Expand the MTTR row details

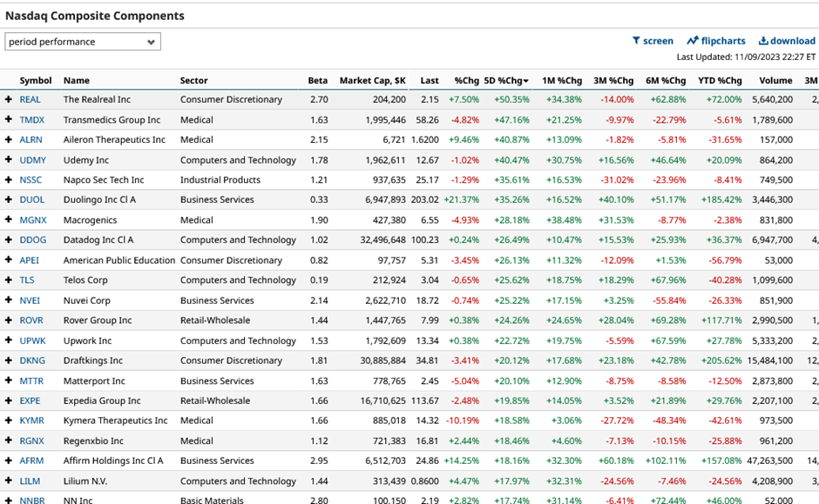point(9,380)
